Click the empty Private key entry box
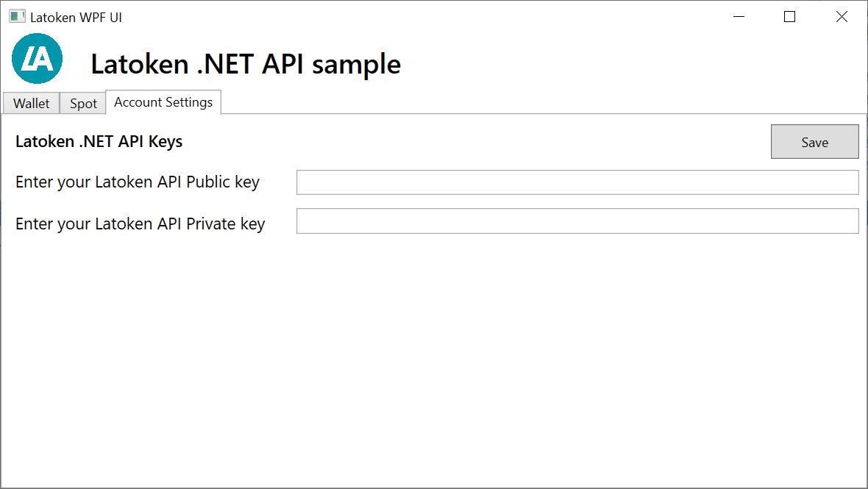This screenshot has height=489, width=868. click(x=577, y=221)
